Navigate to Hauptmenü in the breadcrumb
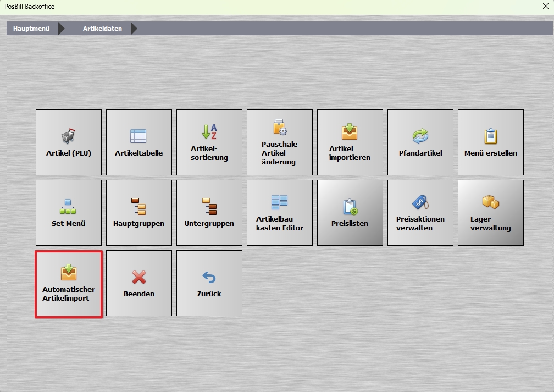Image resolution: width=554 pixels, height=392 pixels. point(31,29)
